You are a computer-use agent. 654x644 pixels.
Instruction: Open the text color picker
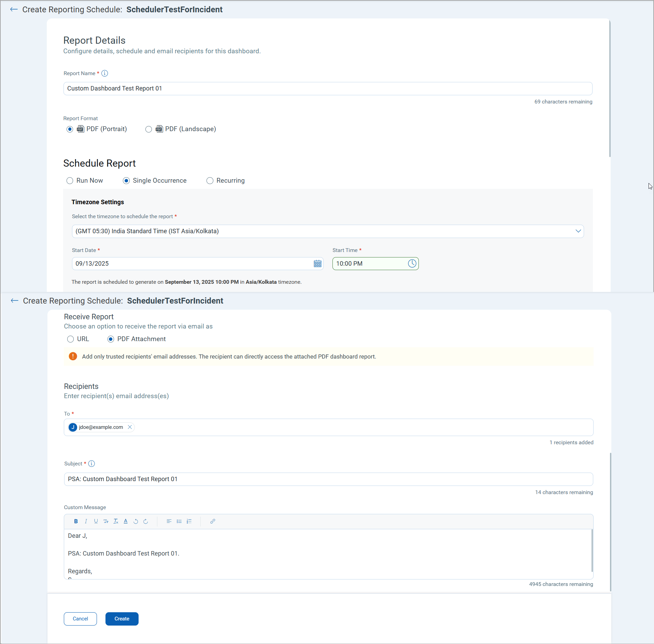click(126, 521)
